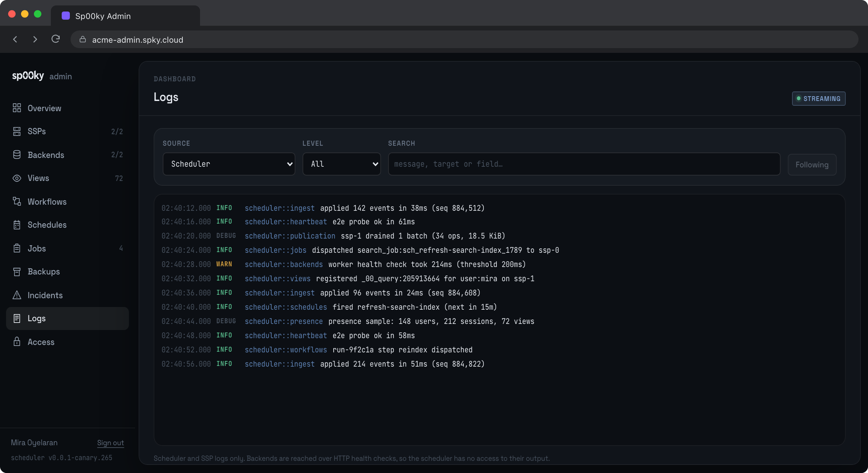Toggle the Following button
This screenshot has width=868, height=473.
[812, 165]
